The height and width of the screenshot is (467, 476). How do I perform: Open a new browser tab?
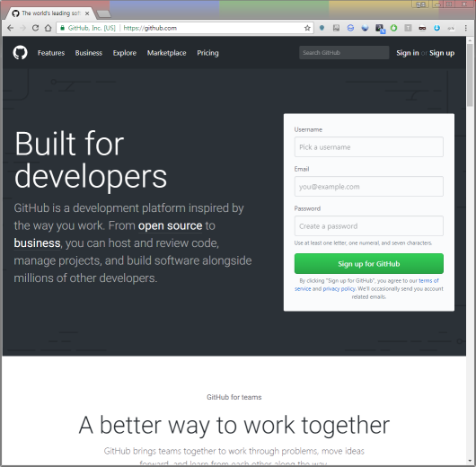click(x=104, y=13)
